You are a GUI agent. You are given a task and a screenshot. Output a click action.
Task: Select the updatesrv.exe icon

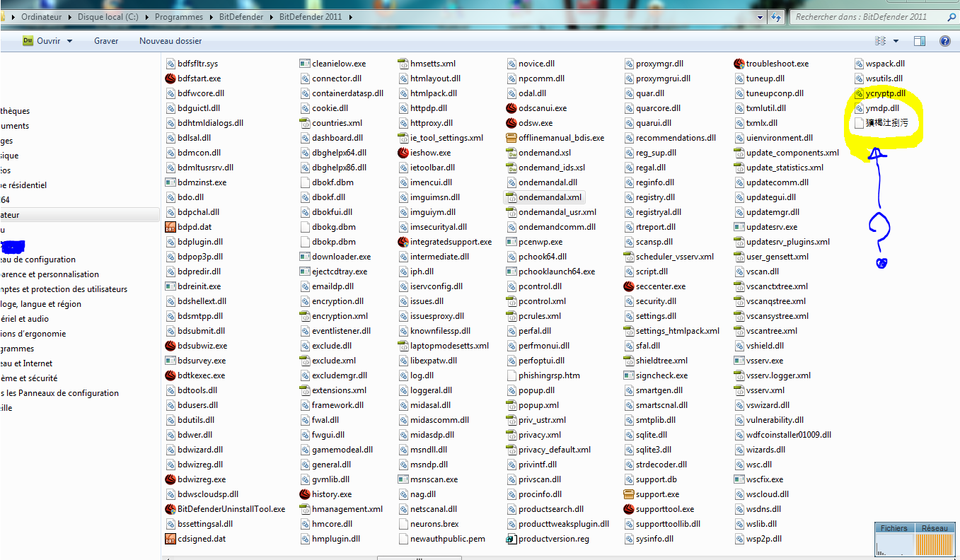(x=739, y=227)
